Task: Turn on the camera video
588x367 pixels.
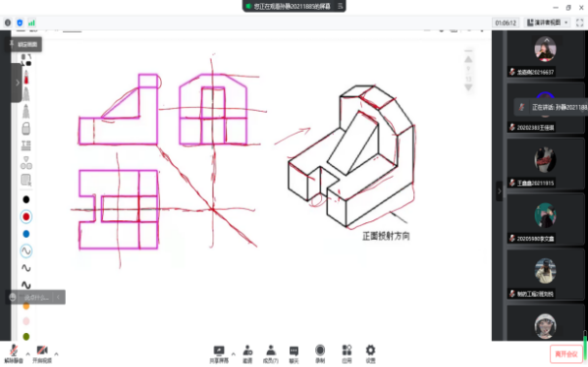Action: (42, 353)
